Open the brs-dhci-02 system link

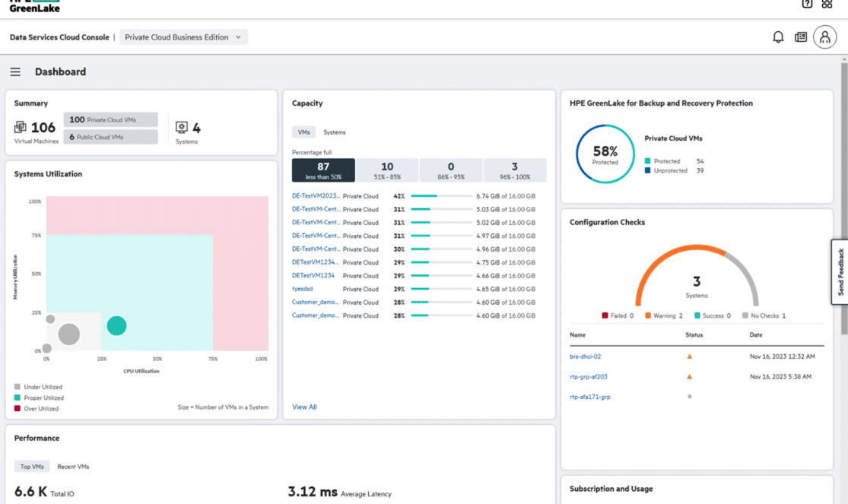coord(585,357)
